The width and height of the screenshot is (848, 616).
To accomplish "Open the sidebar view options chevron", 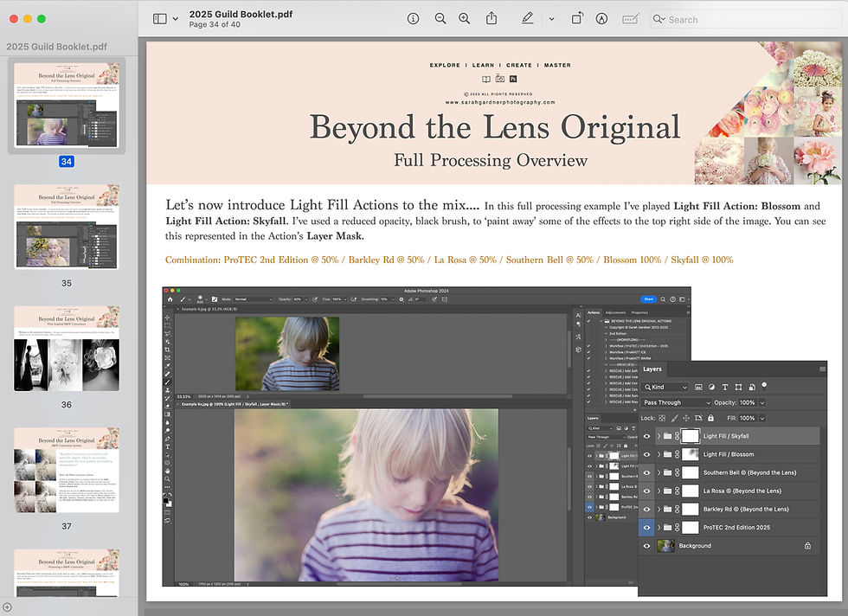I will pyautogui.click(x=175, y=19).
